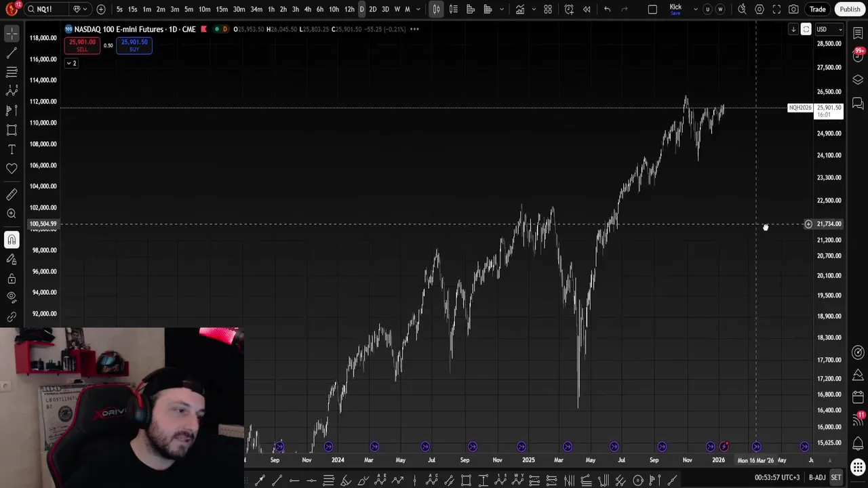868x488 pixels.
Task: Click the compare or add symbol plus icon
Action: [x=101, y=9]
